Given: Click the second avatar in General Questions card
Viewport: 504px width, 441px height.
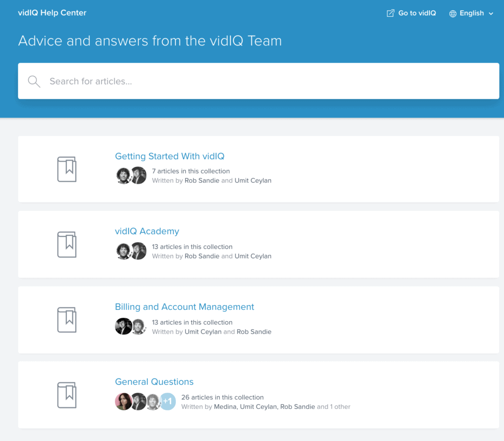Looking at the screenshot, I should [139, 402].
